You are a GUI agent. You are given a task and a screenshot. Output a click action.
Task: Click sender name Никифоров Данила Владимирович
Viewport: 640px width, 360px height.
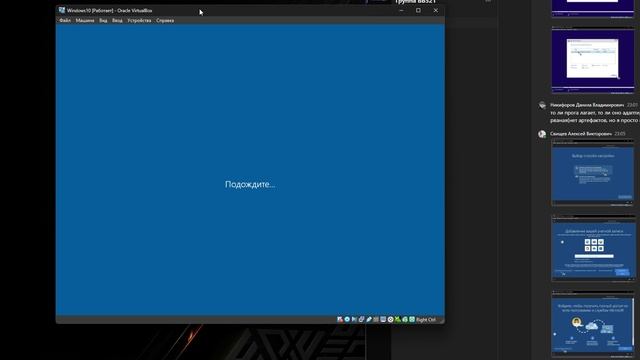(587, 105)
